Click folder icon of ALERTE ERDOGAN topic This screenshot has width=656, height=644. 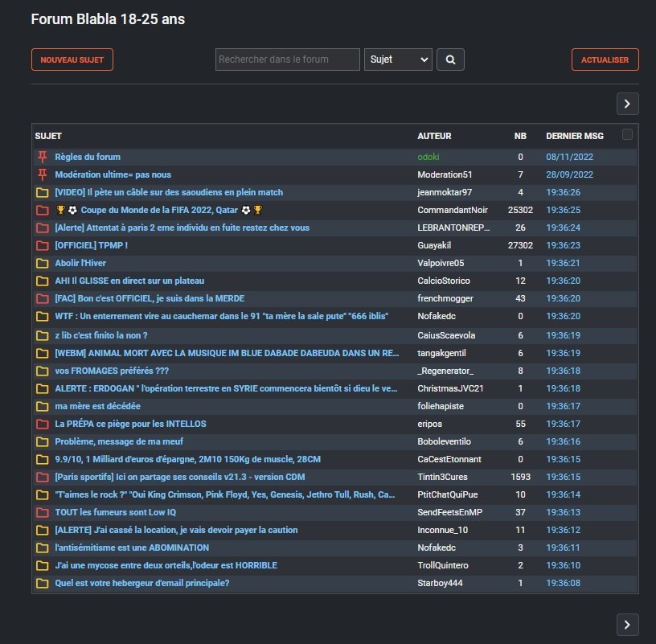click(43, 389)
